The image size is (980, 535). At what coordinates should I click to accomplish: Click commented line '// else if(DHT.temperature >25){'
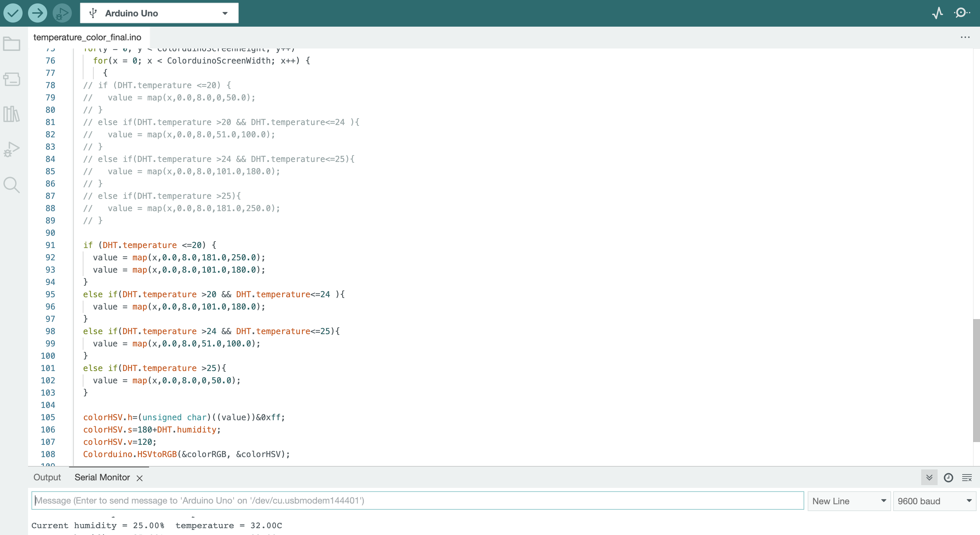click(x=162, y=196)
